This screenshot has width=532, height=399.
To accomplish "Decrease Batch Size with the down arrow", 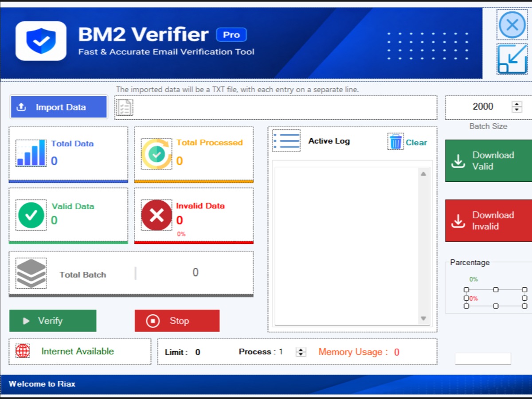I will (x=516, y=109).
